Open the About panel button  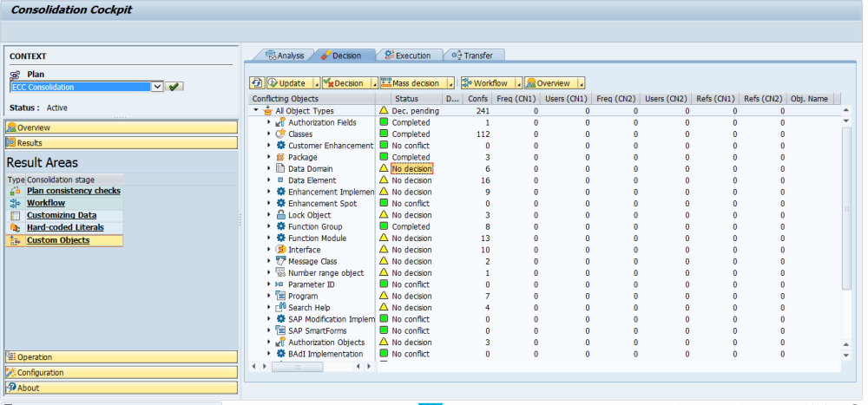coord(122,388)
